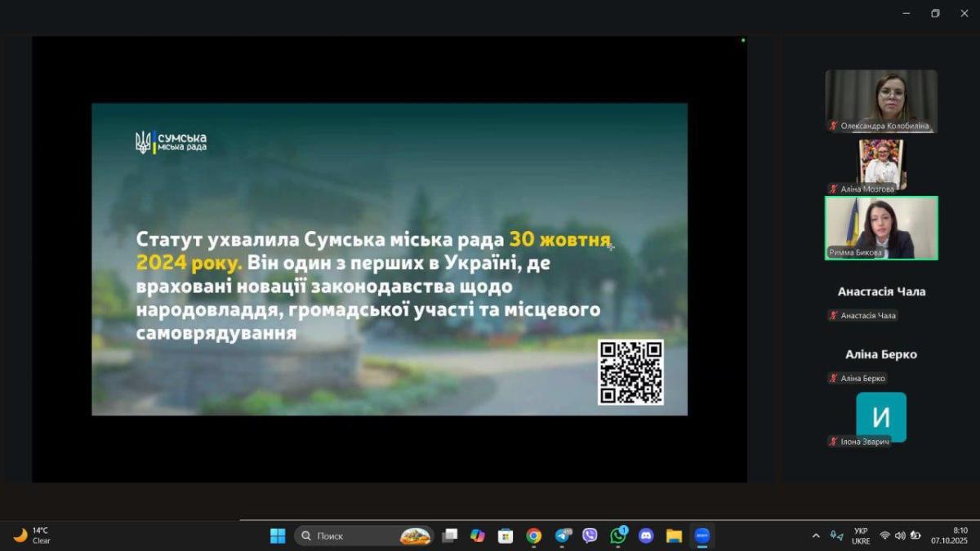Switch the УКР keyboard language indicator
The height and width of the screenshot is (551, 980).
[861, 535]
